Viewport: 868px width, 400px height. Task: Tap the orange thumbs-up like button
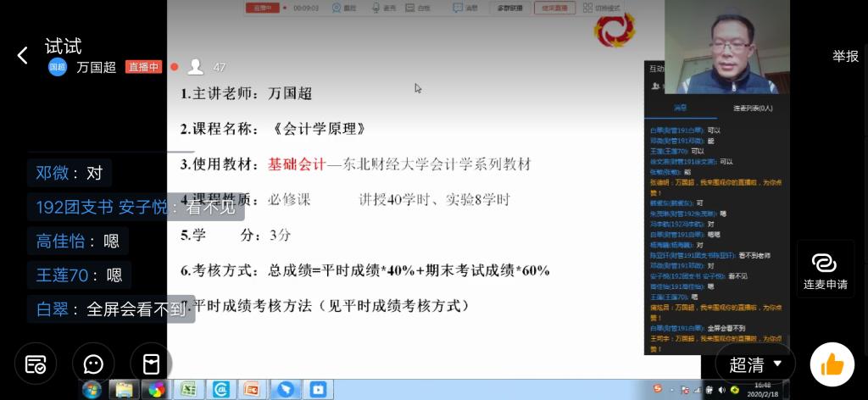point(832,364)
